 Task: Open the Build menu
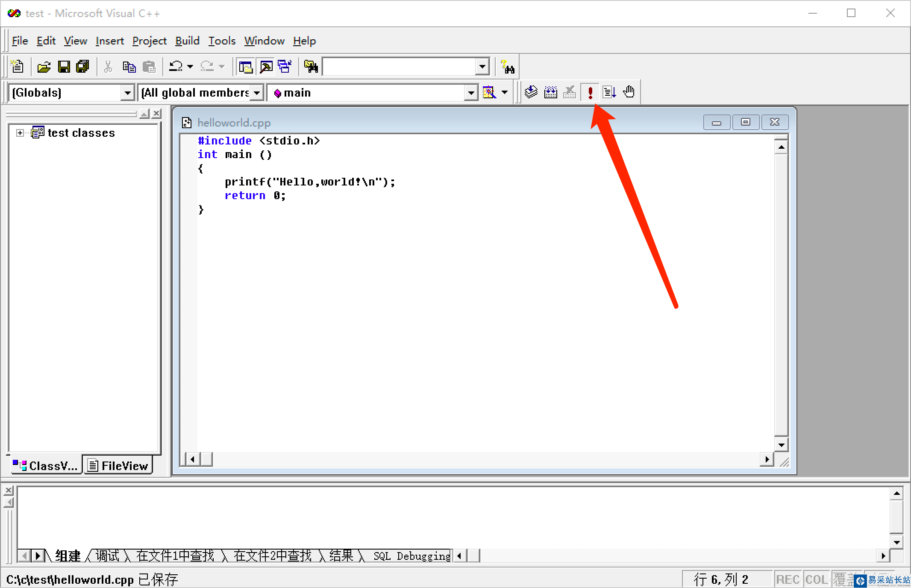coord(187,41)
